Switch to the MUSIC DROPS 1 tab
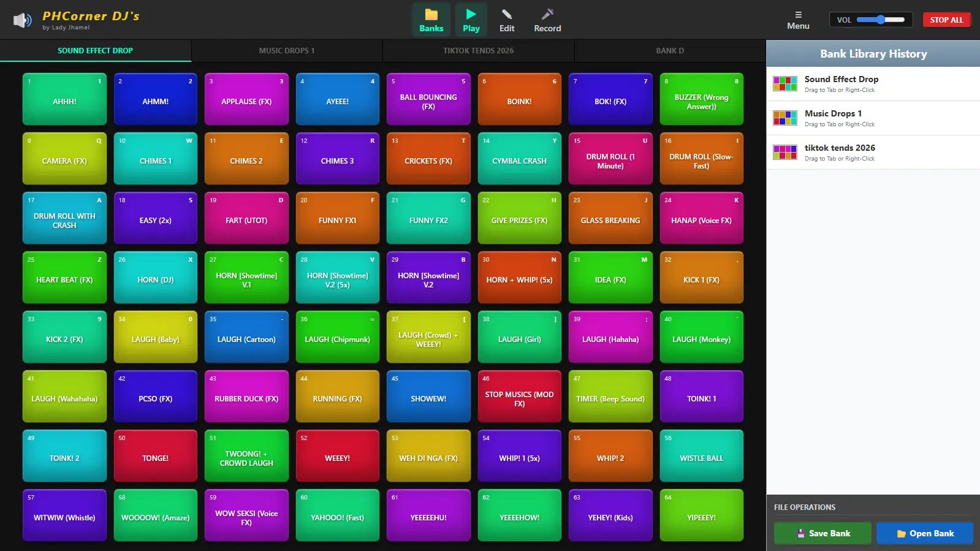 coord(287,51)
